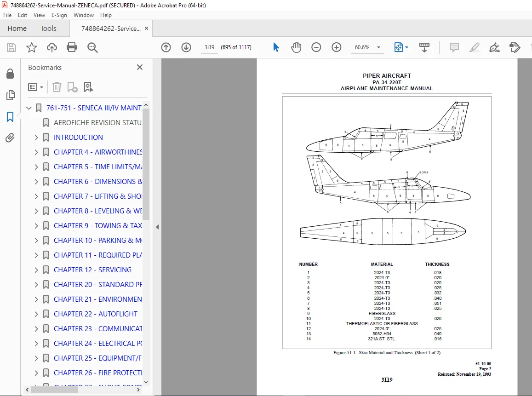Add a new bookmark icon
Viewport: 532px width, 396px height.
tap(72, 87)
